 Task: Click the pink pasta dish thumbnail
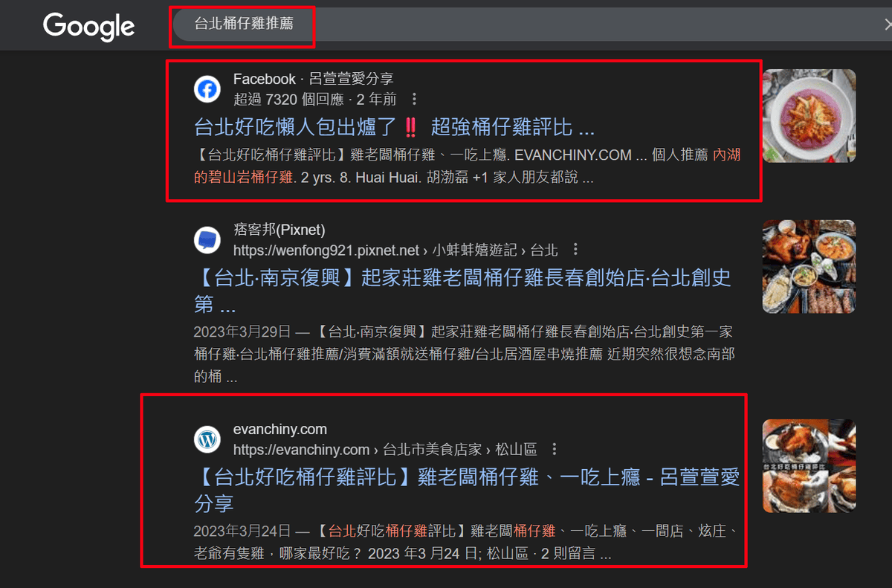coord(809,115)
